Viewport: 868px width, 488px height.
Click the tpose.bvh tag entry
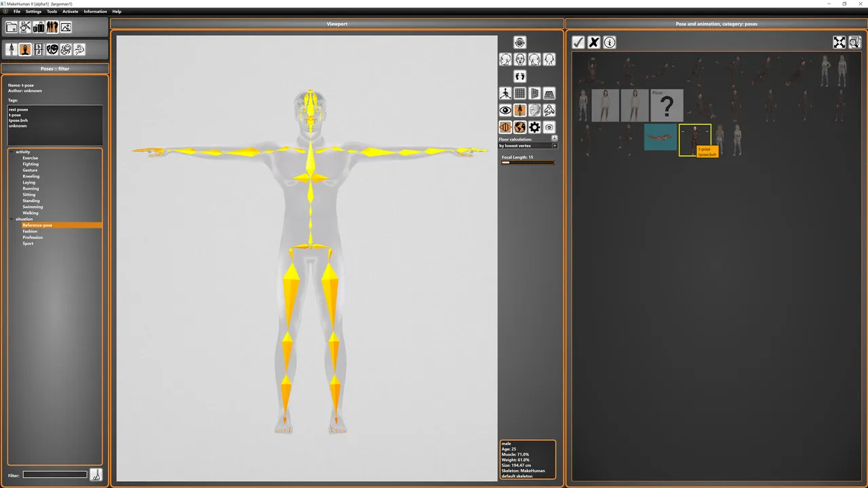tap(18, 121)
